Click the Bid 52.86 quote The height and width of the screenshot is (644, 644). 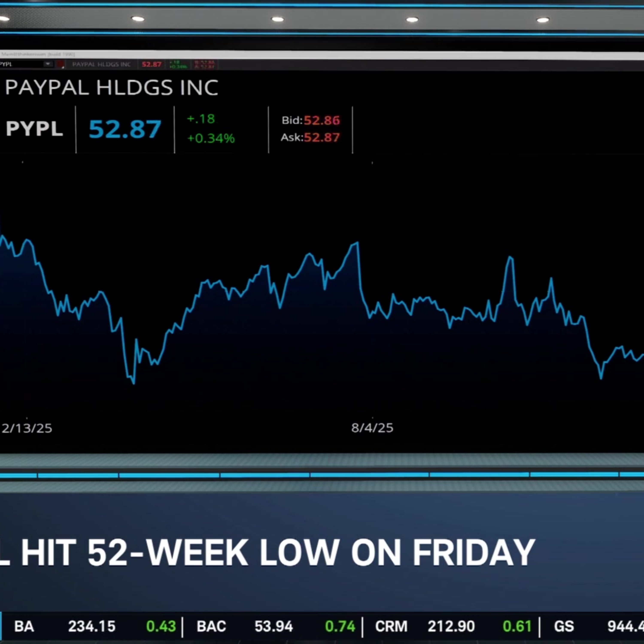(311, 120)
